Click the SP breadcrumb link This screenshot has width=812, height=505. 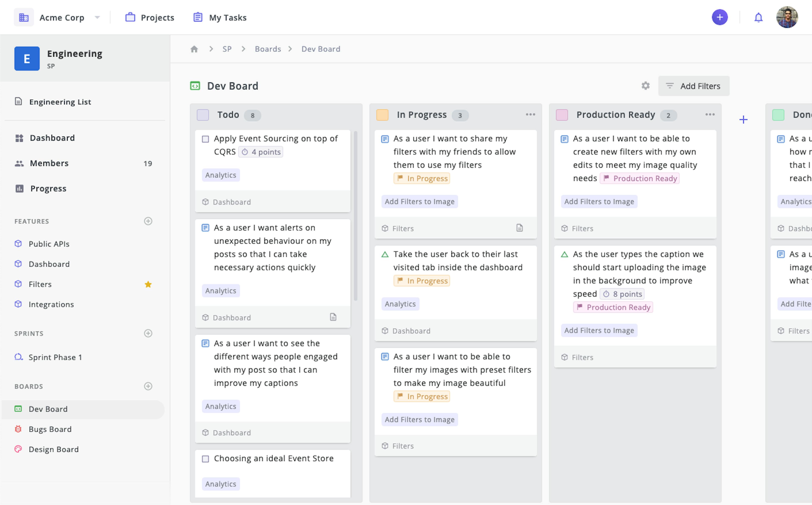pos(227,49)
